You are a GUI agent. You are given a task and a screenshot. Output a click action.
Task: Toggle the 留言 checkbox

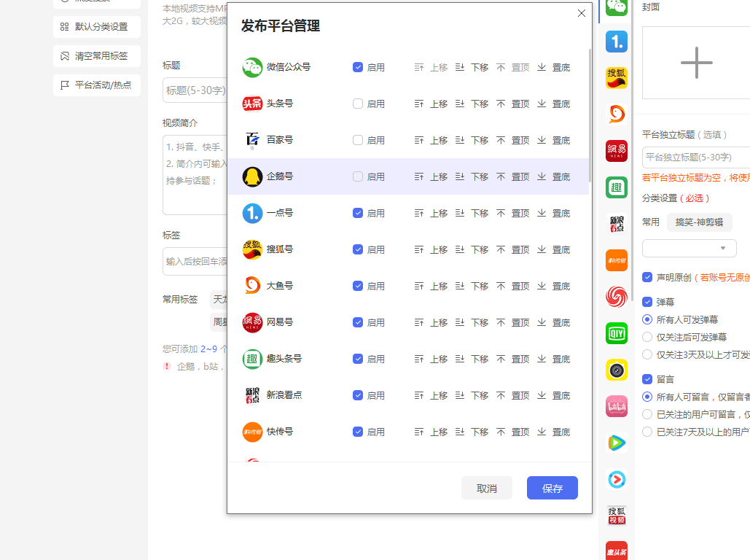point(647,379)
